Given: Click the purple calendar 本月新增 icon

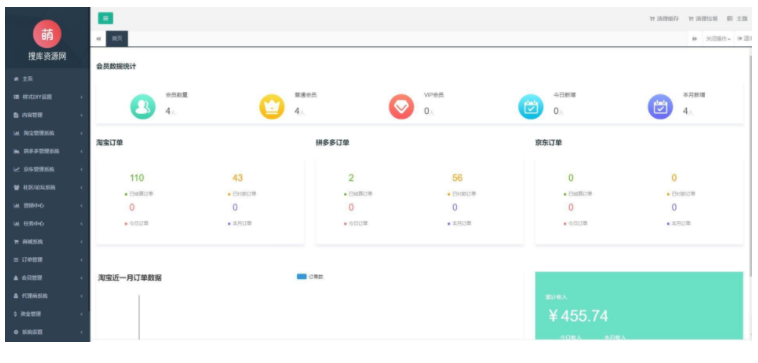Looking at the screenshot, I should point(660,106).
